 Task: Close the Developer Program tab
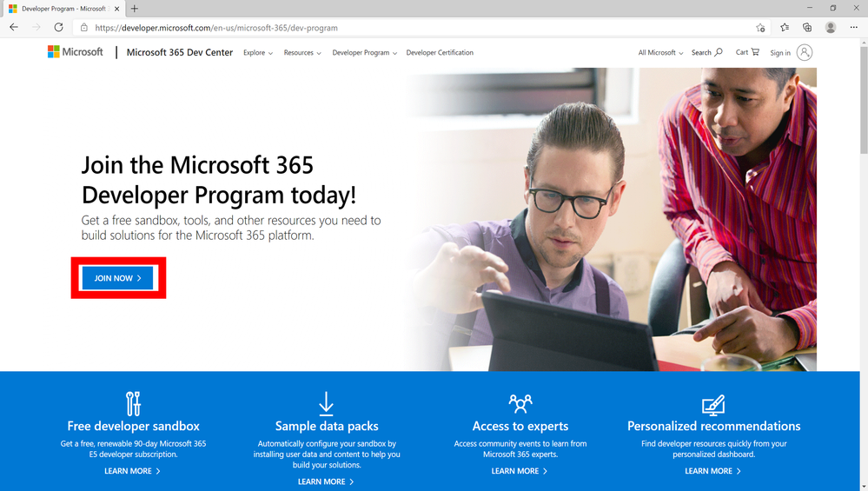coord(116,9)
